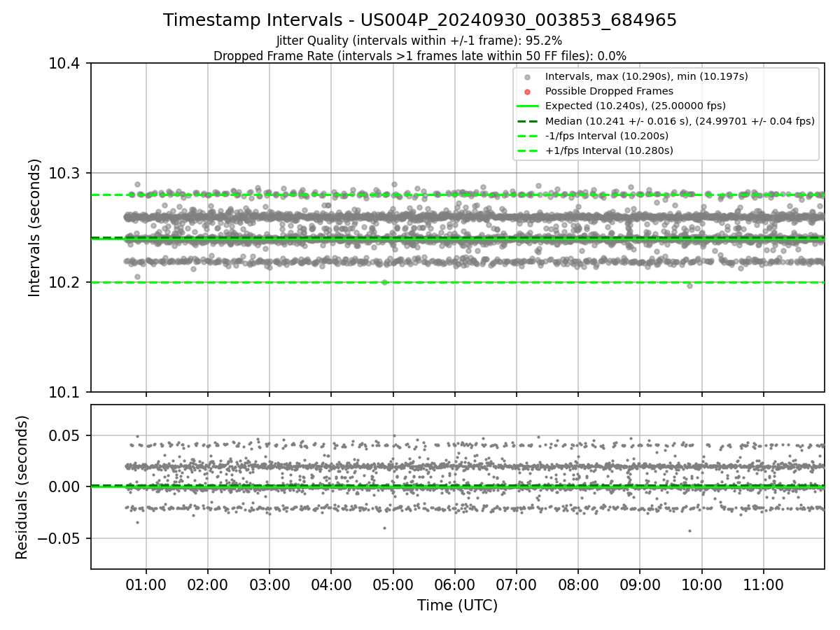Click the x-axis tick '08:00'
840x630 pixels.
coord(578,584)
